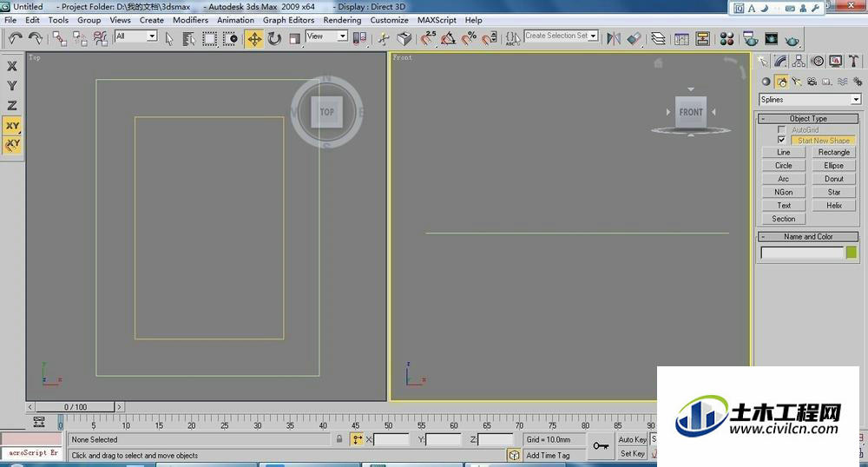Select the Geometry category sphere icon
Viewport: 868px width, 467px height.
(766, 82)
